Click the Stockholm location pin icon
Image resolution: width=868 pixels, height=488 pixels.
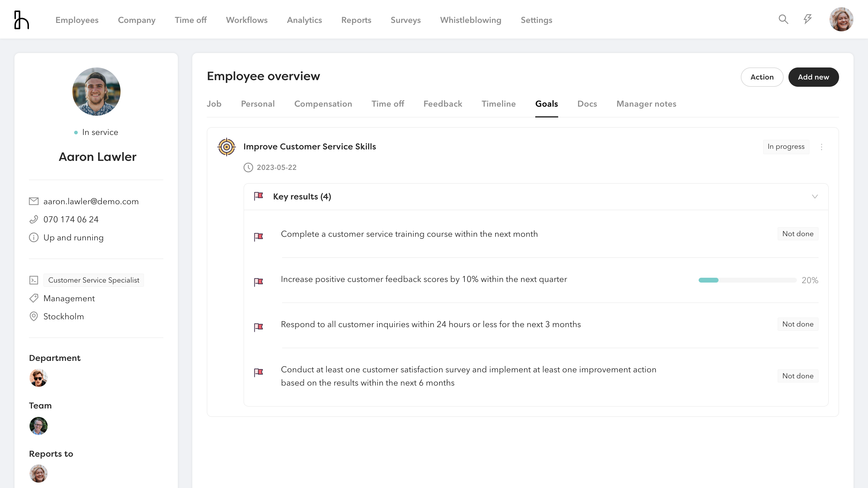[x=34, y=317]
